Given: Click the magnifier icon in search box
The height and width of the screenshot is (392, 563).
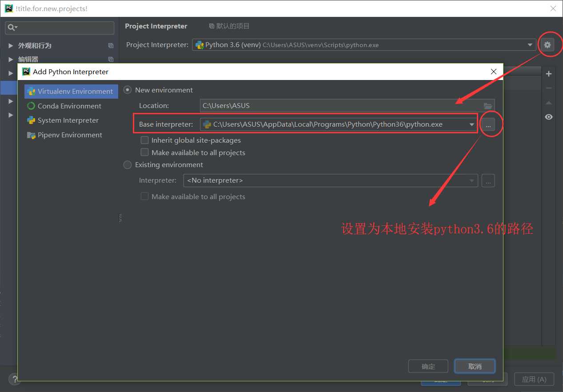Looking at the screenshot, I should [12, 28].
